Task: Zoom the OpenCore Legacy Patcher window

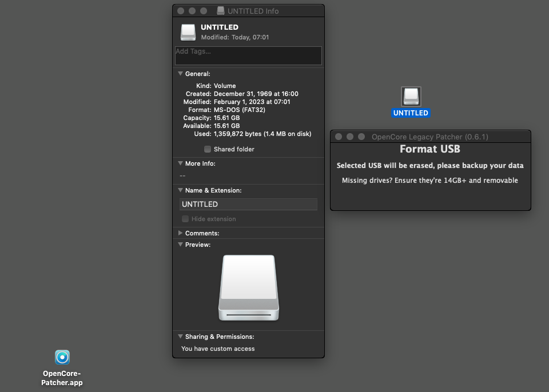Action: tap(361, 137)
